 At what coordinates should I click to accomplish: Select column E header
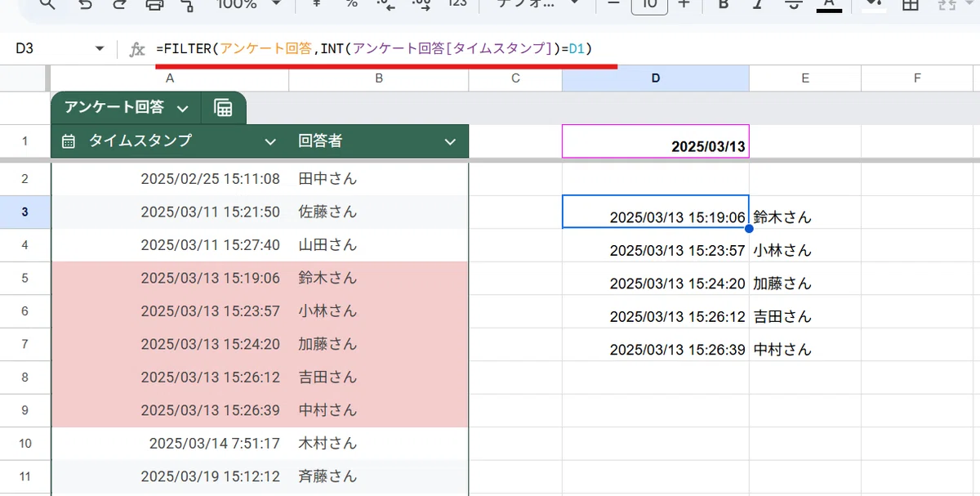pos(805,78)
